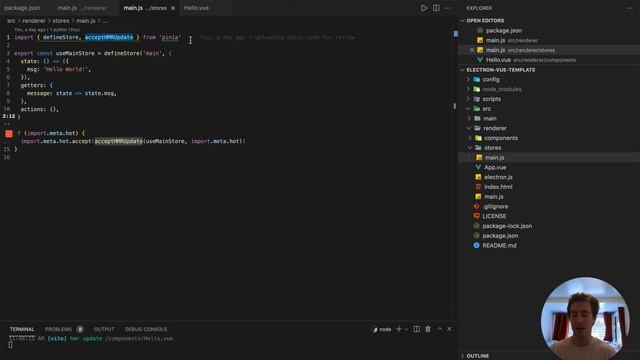
Task: Click the red breakpoint square in gutter
Action: click(x=9, y=133)
